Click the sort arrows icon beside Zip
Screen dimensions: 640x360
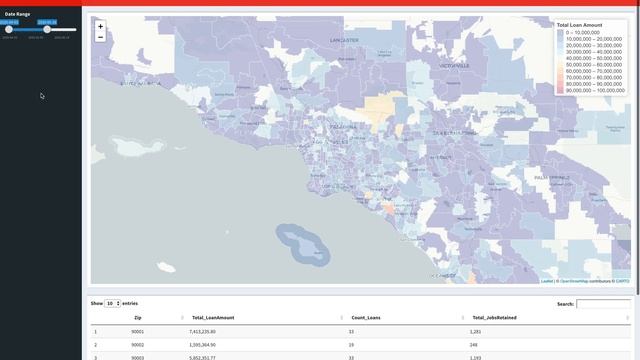click(182, 318)
